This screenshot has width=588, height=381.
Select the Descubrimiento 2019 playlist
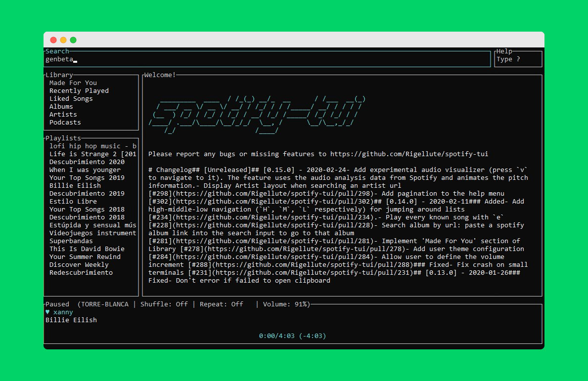point(87,193)
